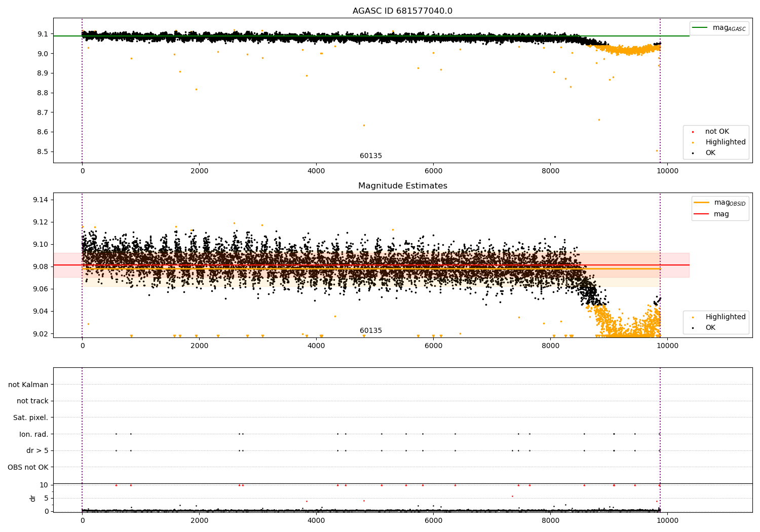Click y-axis tick '9.02' in middle plot
Viewport: 760px width, 532px height.
(41, 334)
